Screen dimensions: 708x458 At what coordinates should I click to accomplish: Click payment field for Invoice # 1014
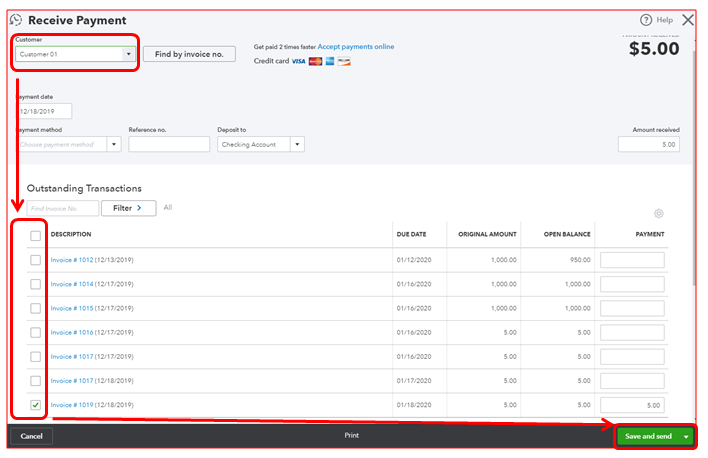click(x=632, y=284)
